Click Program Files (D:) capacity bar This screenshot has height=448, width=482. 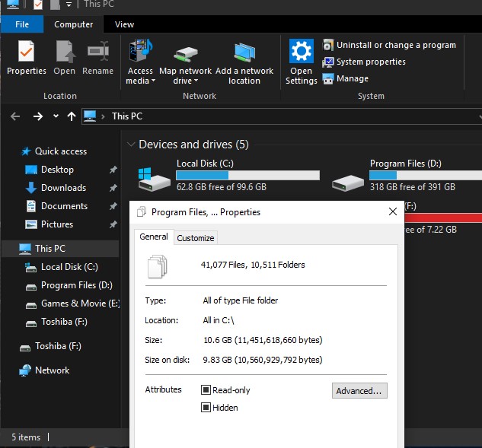point(426,176)
